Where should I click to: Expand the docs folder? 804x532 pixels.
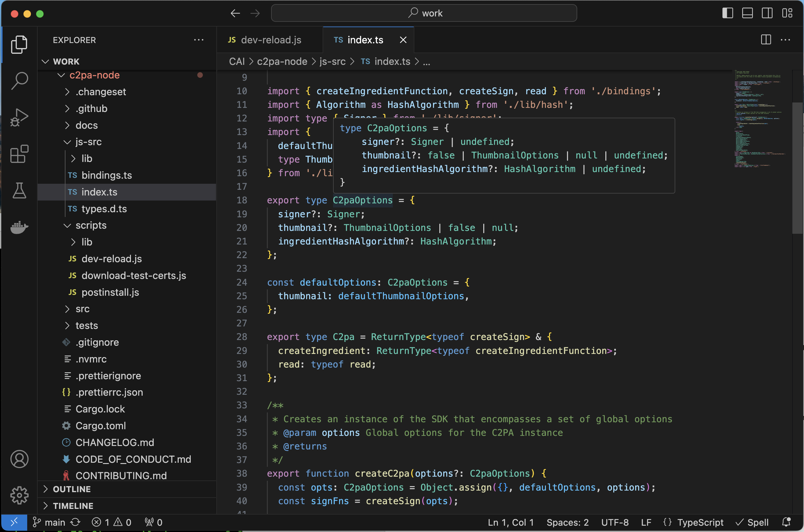point(127,125)
